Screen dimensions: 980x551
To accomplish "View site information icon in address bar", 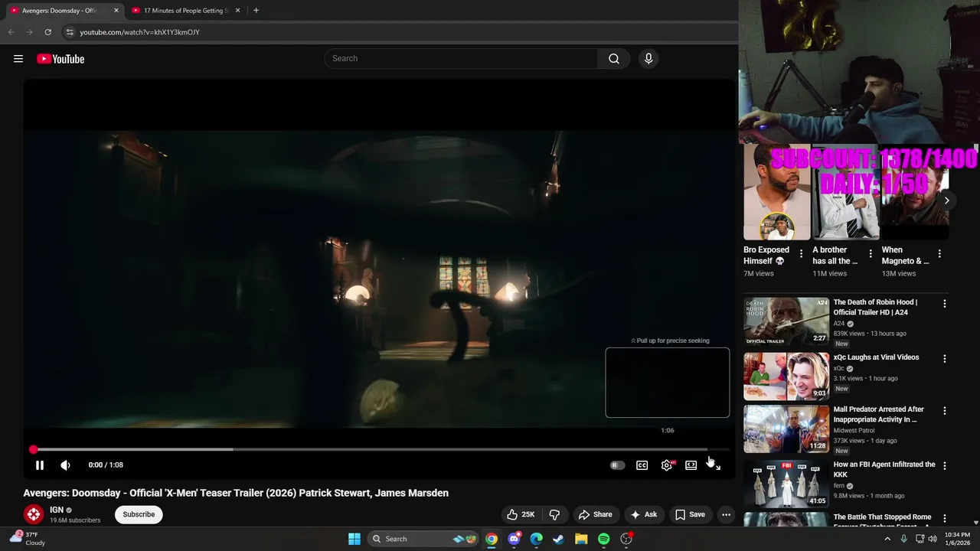I will 70,32.
